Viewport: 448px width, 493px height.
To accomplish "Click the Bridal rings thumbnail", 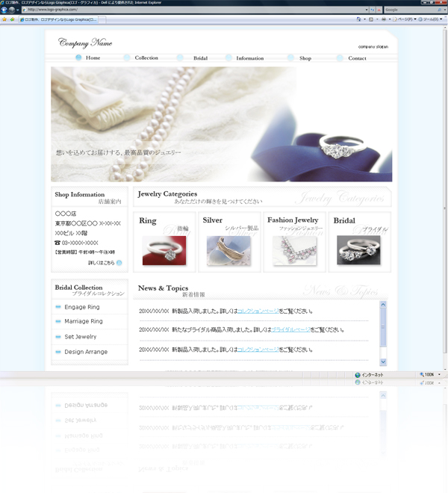I will pyautogui.click(x=358, y=250).
